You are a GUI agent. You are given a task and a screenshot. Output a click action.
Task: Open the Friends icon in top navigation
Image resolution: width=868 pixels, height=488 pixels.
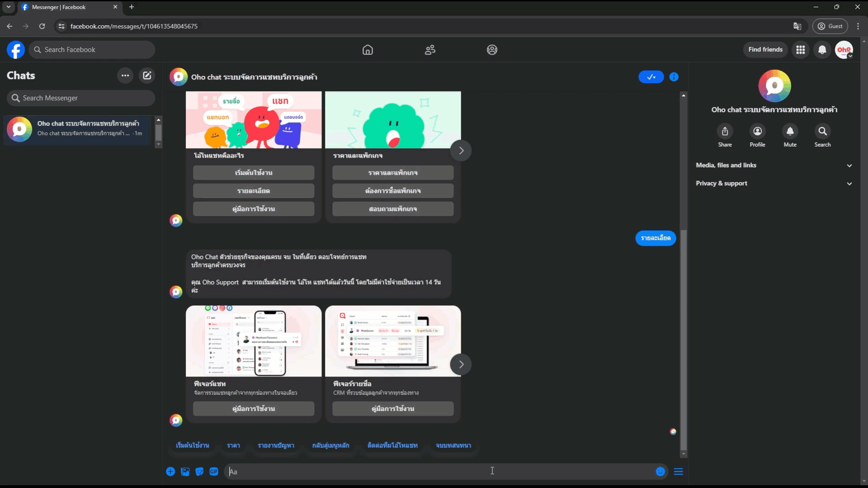[x=430, y=50]
